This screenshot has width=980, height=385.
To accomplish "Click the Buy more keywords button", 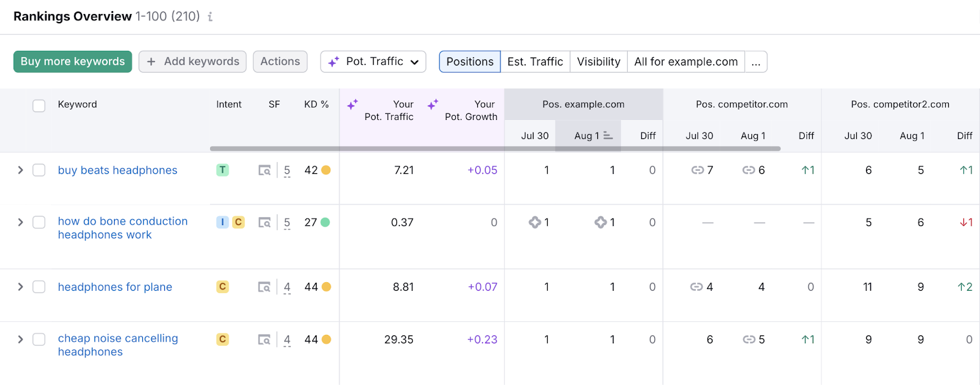I will click(73, 62).
